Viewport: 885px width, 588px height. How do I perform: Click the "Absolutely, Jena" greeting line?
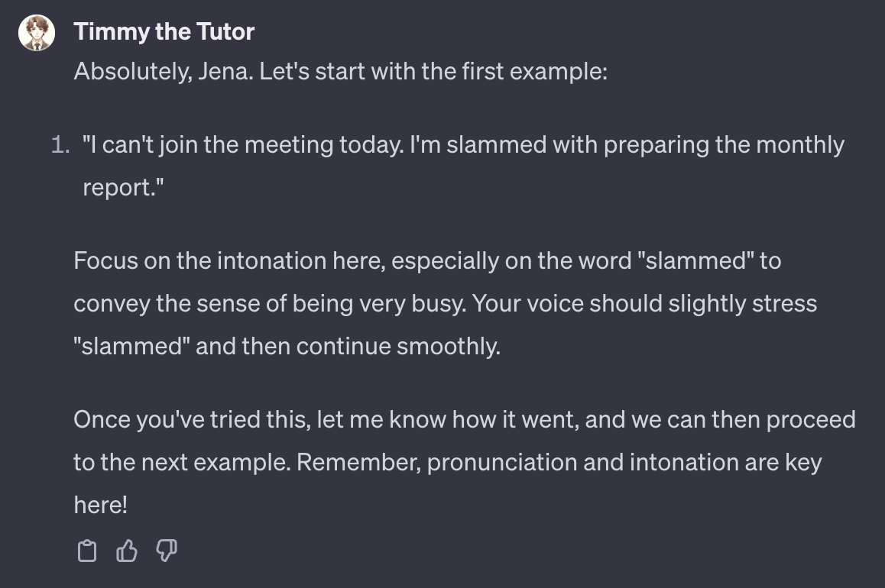click(340, 73)
